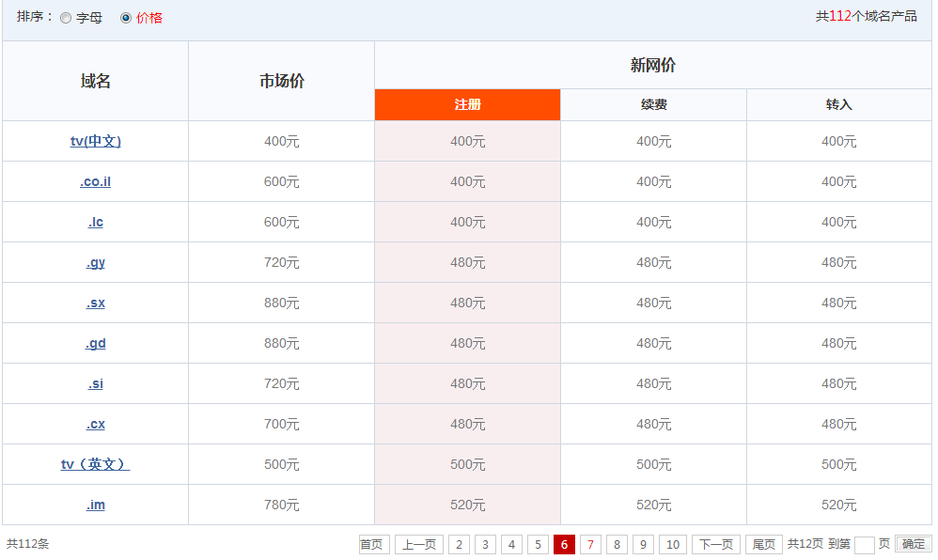Click the .lc domain link
This screenshot has height=560, width=938.
(x=96, y=222)
